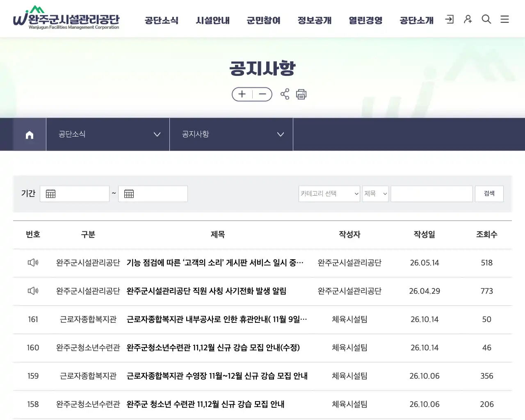Image resolution: width=525 pixels, height=420 pixels.
Task: Click speaker icon on 26.04.29 notice row
Action: (x=33, y=291)
